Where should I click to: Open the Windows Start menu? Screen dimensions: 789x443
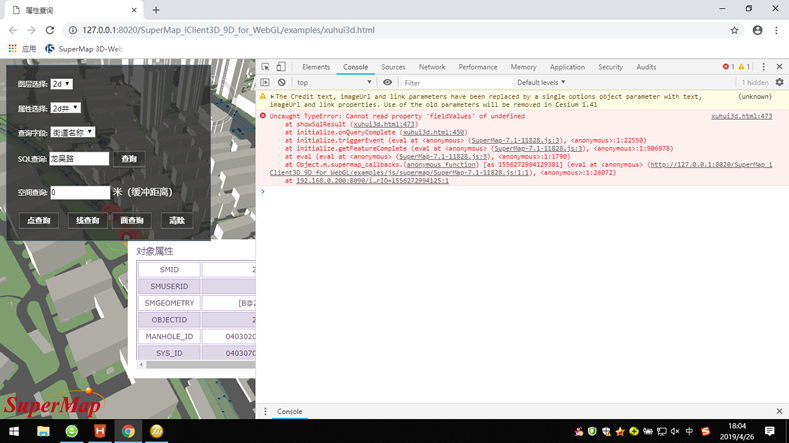coord(14,431)
